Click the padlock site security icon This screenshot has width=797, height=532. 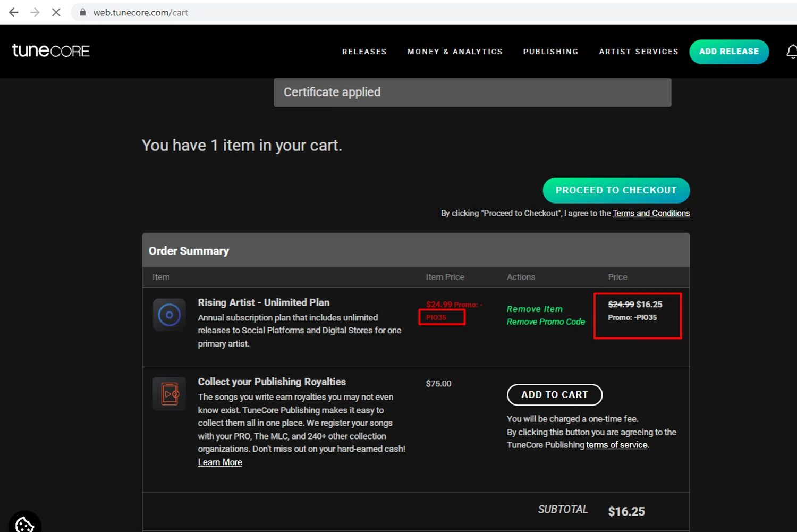pyautogui.click(x=82, y=12)
